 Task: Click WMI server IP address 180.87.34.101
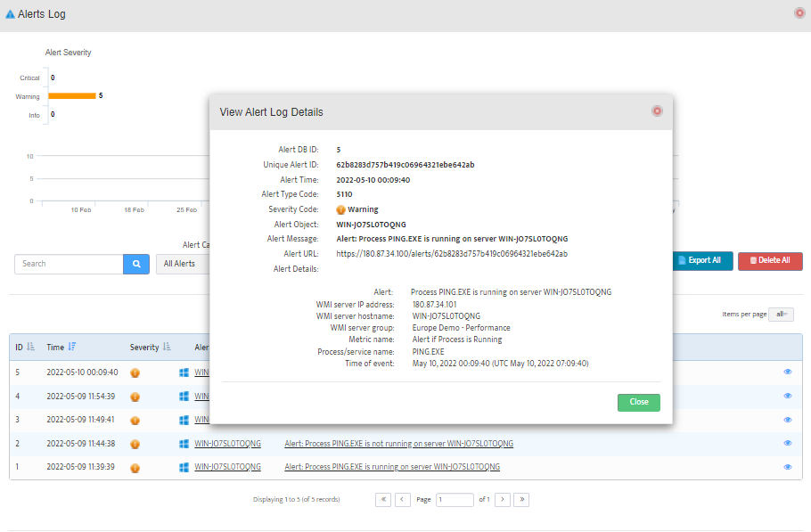coord(435,305)
